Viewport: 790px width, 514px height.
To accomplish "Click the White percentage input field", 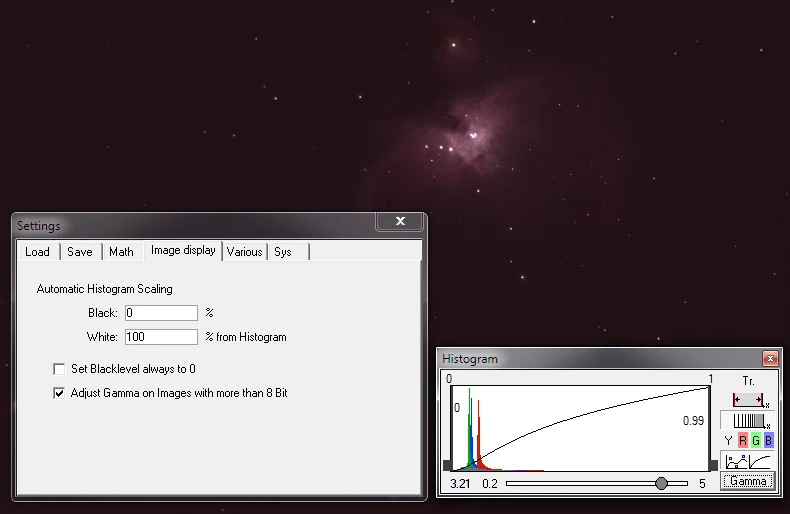I will point(161,337).
